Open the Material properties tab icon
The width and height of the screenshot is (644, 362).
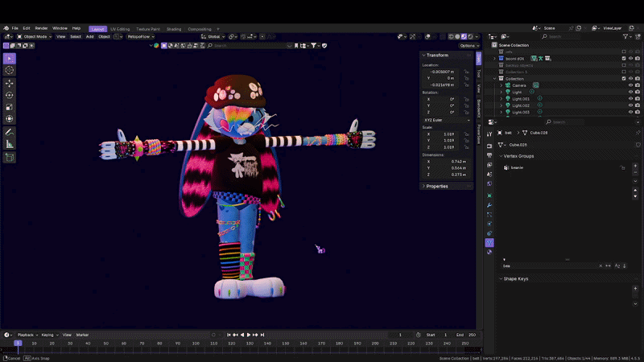489,252
